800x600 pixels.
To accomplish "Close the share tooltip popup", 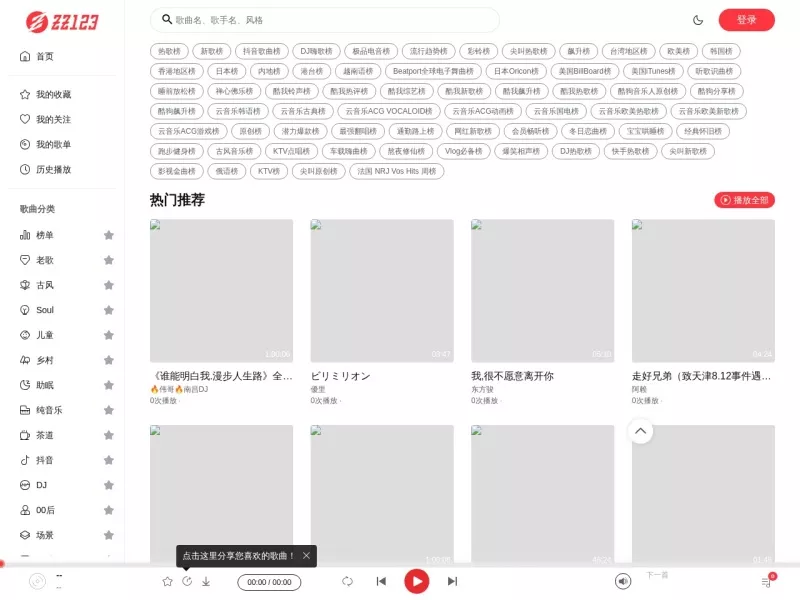I will [306, 556].
